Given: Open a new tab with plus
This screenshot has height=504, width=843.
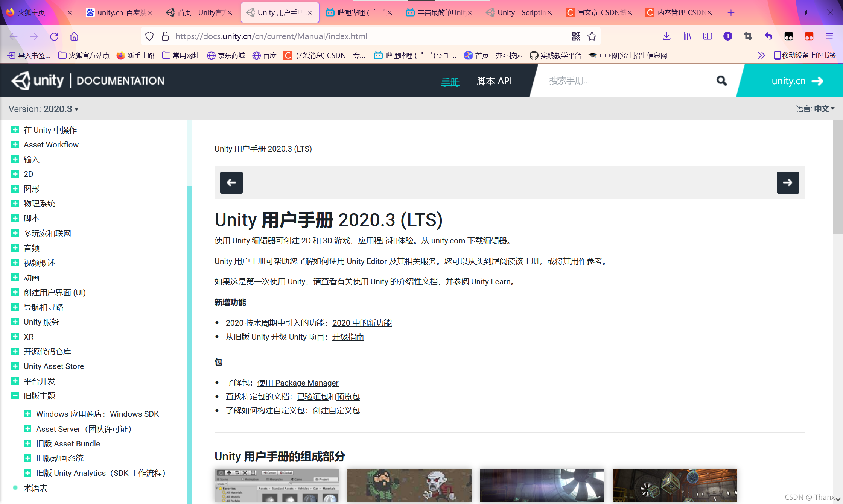Looking at the screenshot, I should [x=731, y=13].
